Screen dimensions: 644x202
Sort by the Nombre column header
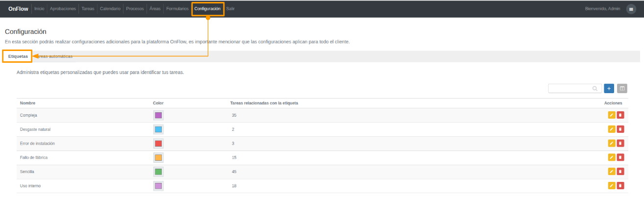[27, 103]
